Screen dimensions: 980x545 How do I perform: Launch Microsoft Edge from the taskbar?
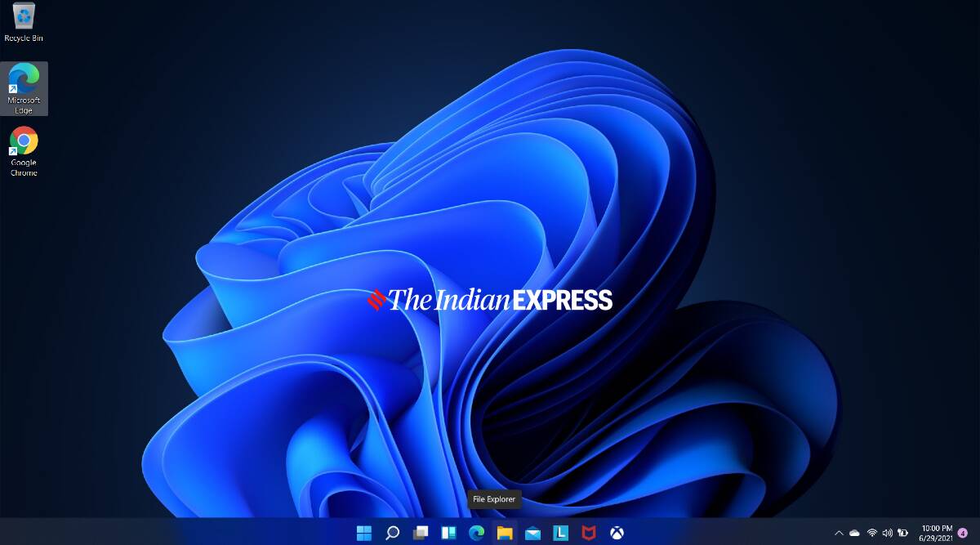[476, 533]
